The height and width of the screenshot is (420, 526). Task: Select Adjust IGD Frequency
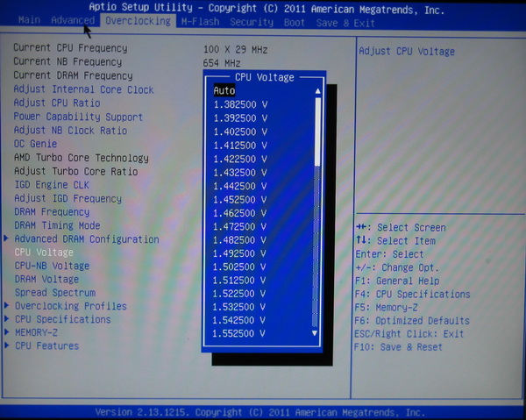tap(68, 198)
